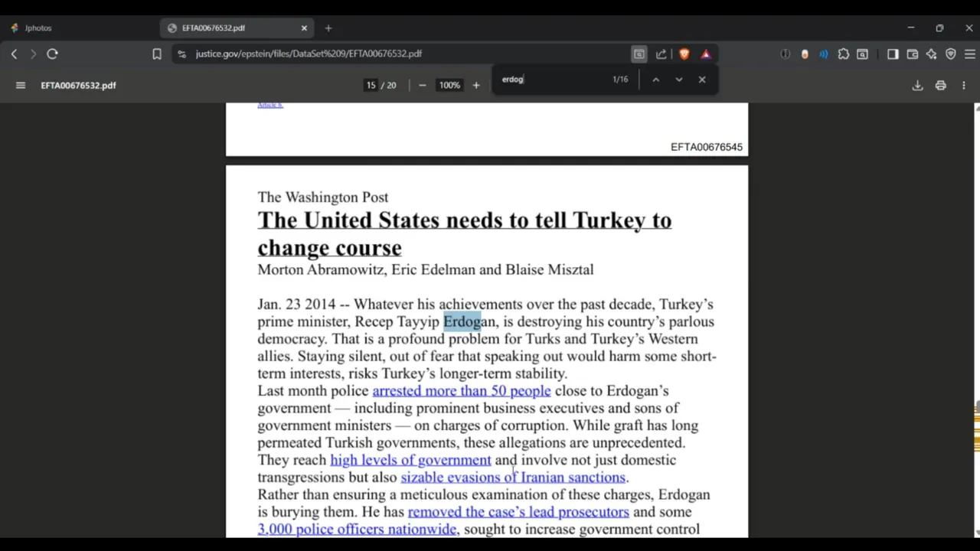
Task: Click into the find text field
Action: [x=551, y=79]
